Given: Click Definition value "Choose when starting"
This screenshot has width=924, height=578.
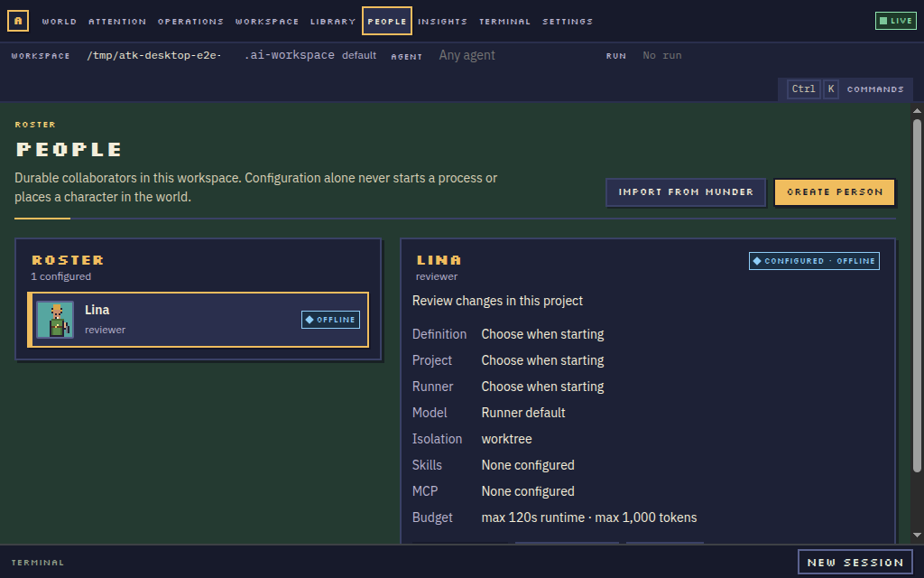Looking at the screenshot, I should 542,334.
